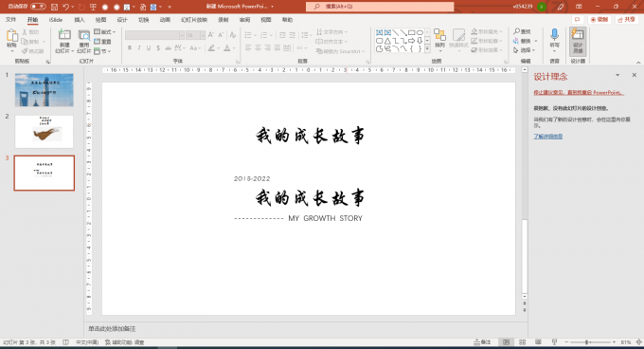The image size is (644, 349).
Task: Toggle Bold formatting button
Action: [130, 48]
